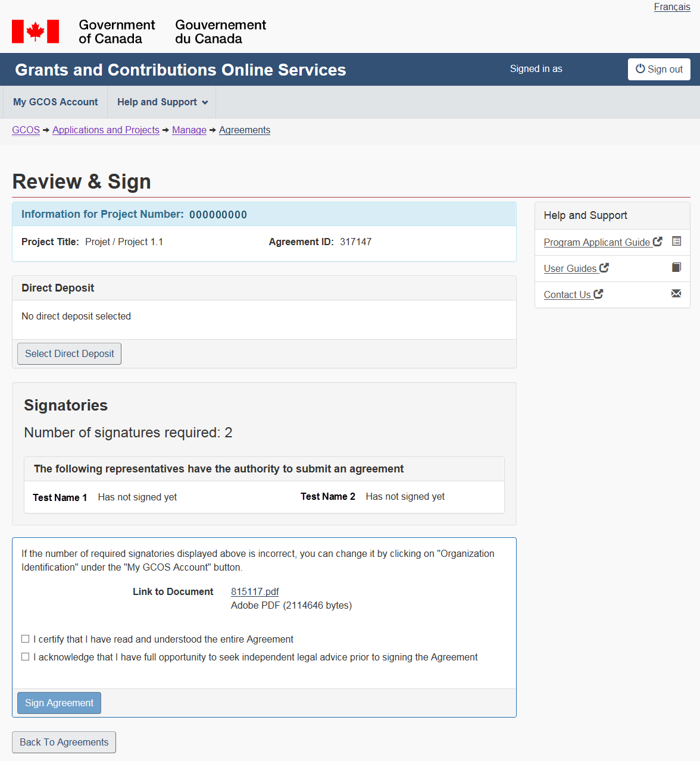This screenshot has width=700, height=761.
Task: Expand the Help and Support dropdown menu
Action: click(162, 102)
